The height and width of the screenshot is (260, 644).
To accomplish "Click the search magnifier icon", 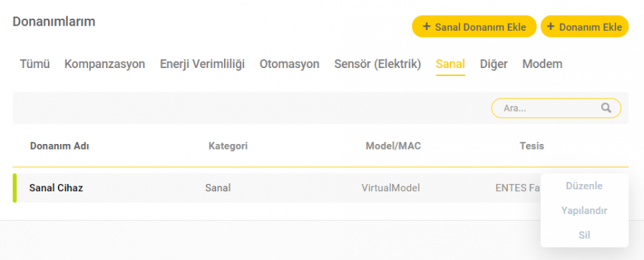I will click(606, 108).
